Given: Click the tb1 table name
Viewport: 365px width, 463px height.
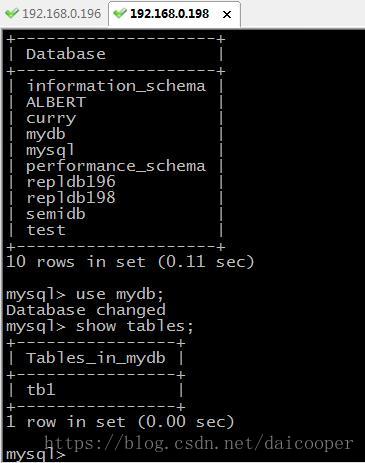Looking at the screenshot, I should pyautogui.click(x=41, y=390).
